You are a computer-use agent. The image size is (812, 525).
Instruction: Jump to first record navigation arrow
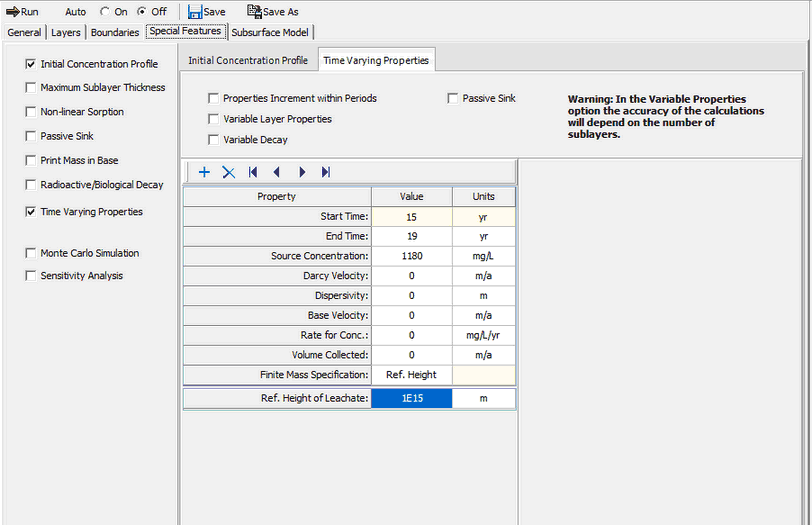[x=253, y=172]
